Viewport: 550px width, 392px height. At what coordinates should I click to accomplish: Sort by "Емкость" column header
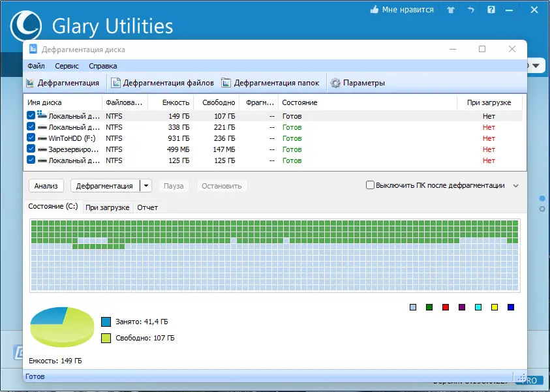[x=171, y=103]
